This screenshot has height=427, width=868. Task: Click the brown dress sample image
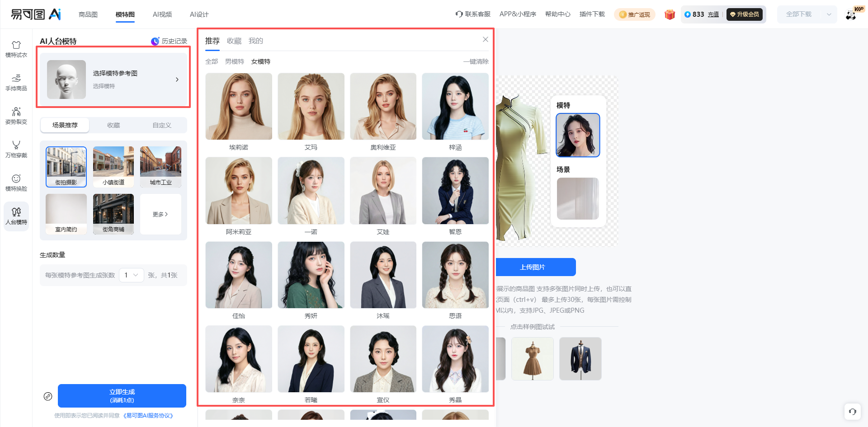pos(533,359)
